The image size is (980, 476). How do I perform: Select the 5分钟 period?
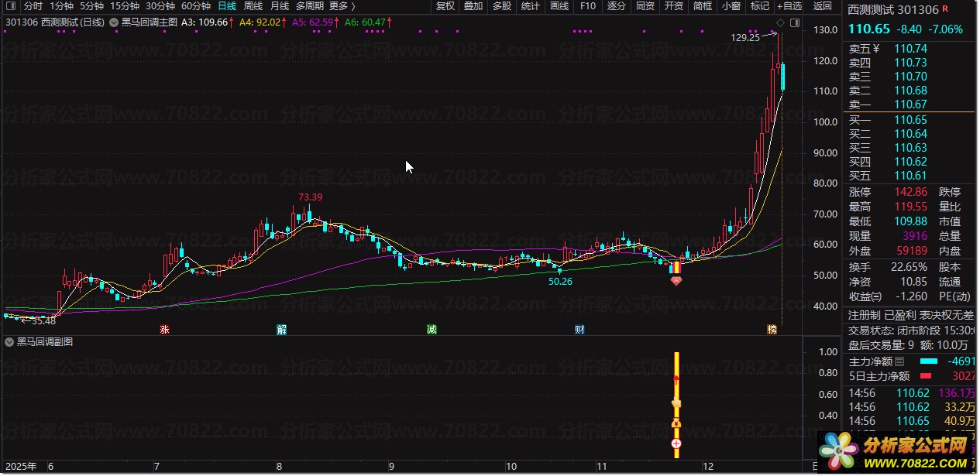(x=92, y=6)
